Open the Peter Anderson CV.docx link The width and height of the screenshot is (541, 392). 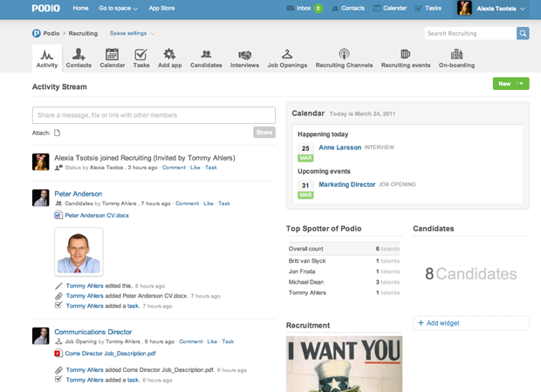(x=96, y=215)
